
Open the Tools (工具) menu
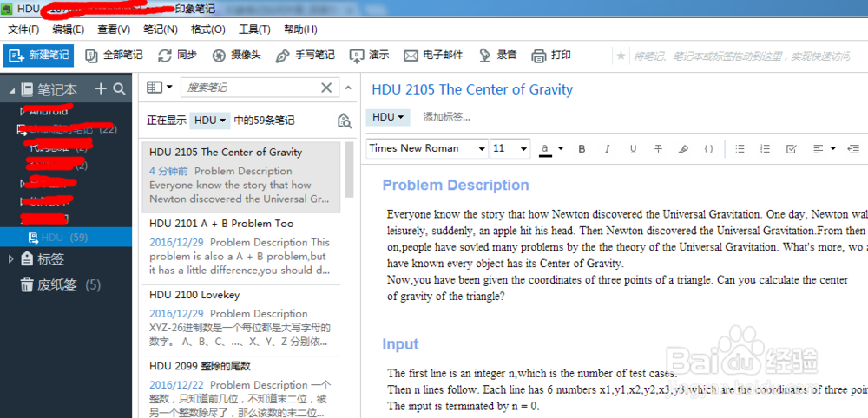click(x=254, y=29)
